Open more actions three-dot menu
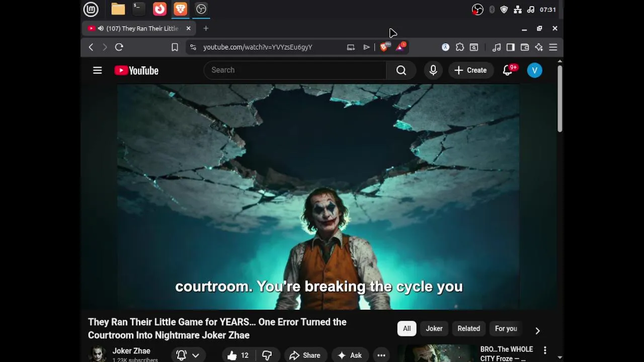The height and width of the screenshot is (362, 644). coord(381,355)
